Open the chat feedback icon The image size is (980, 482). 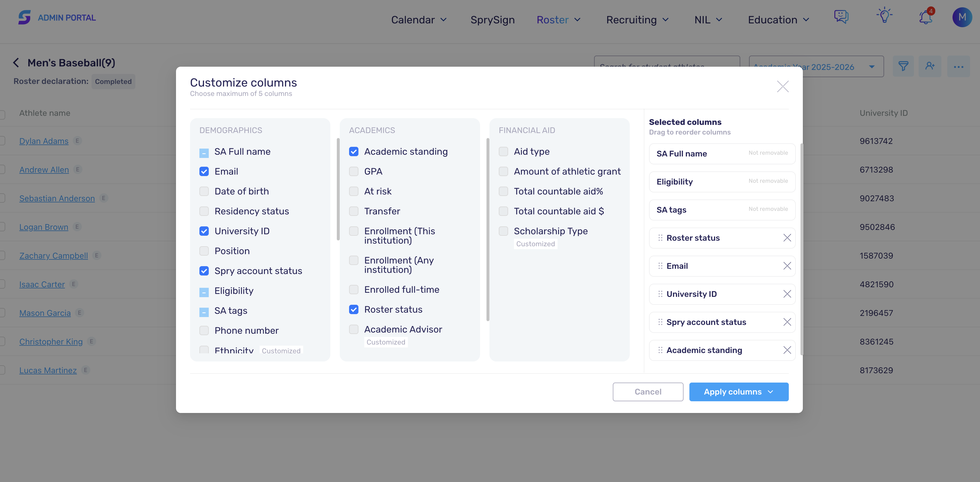(x=841, y=17)
